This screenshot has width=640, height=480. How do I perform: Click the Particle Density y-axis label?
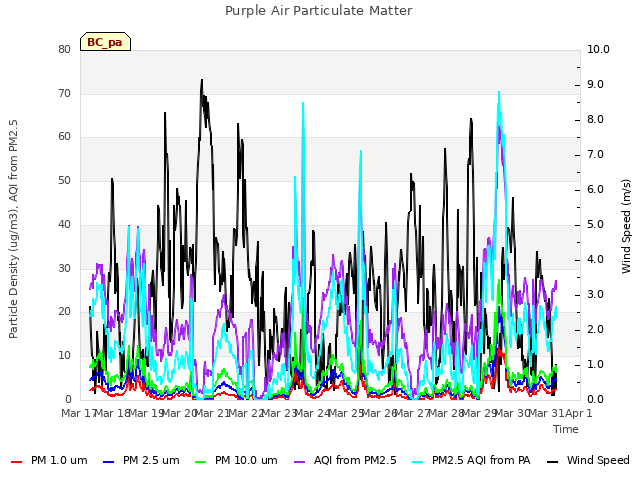click(13, 229)
